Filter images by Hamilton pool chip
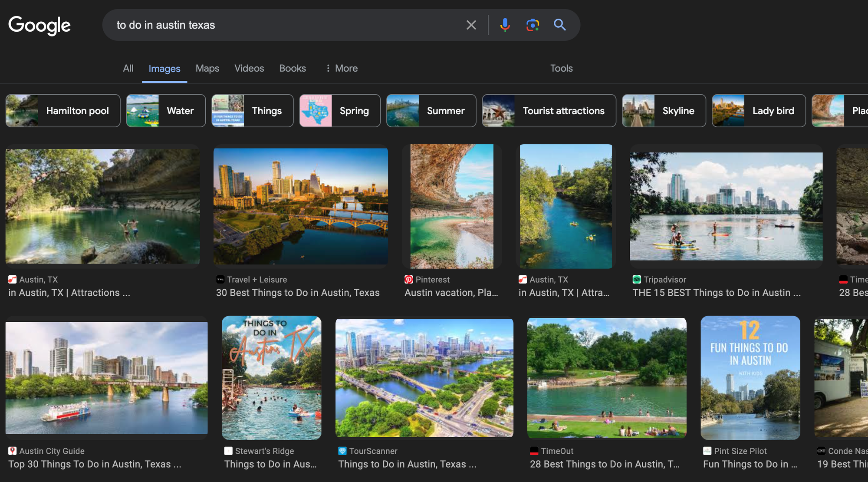 [x=63, y=111]
